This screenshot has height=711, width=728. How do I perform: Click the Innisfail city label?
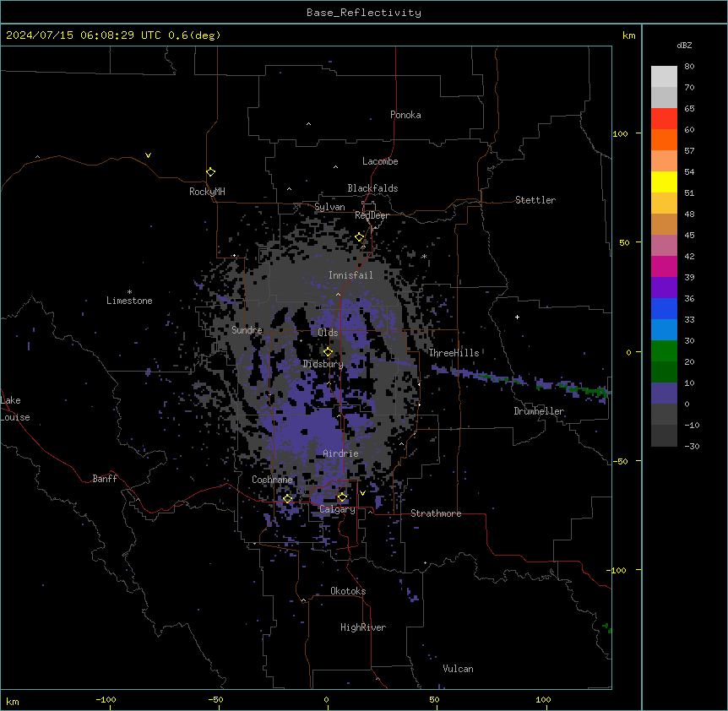(350, 275)
